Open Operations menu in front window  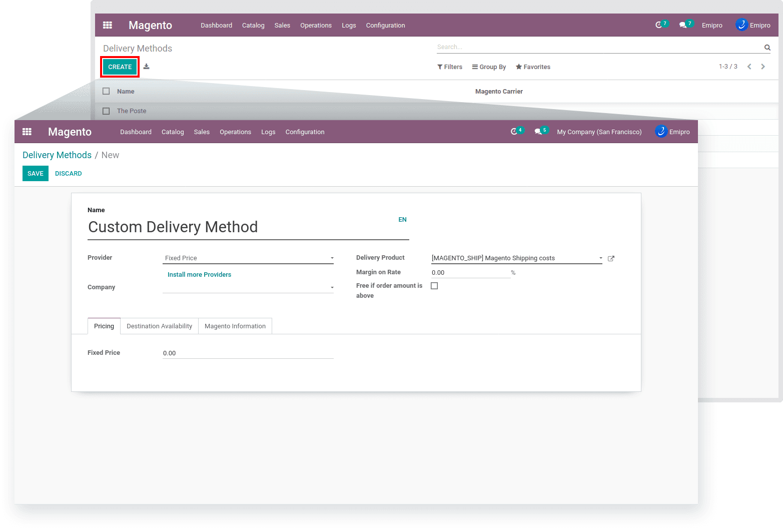click(x=235, y=132)
